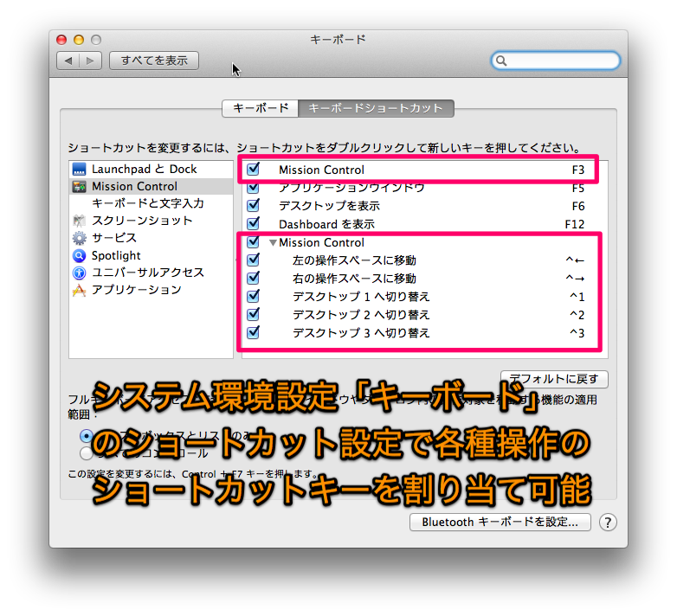Screen dimensions: 677x616
Task: Uncheck 右の操作スペースに移動 checkbox
Action: tap(254, 278)
